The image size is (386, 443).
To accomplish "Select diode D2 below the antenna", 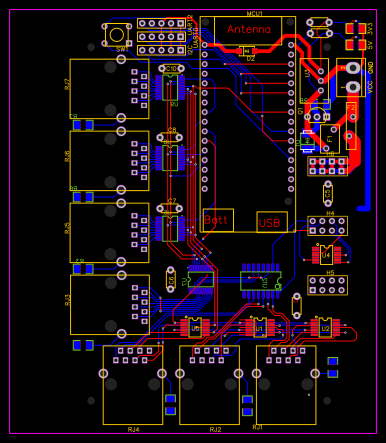I will coord(247,51).
